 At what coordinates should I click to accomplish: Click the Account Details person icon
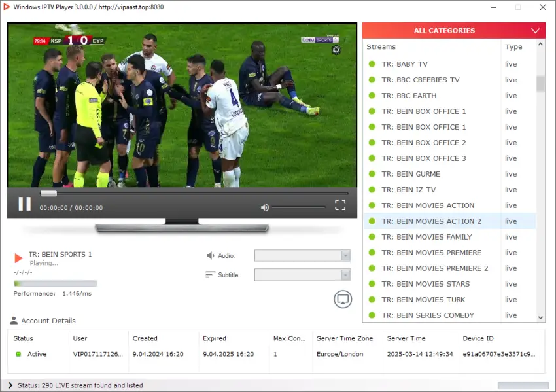pyautogui.click(x=14, y=320)
